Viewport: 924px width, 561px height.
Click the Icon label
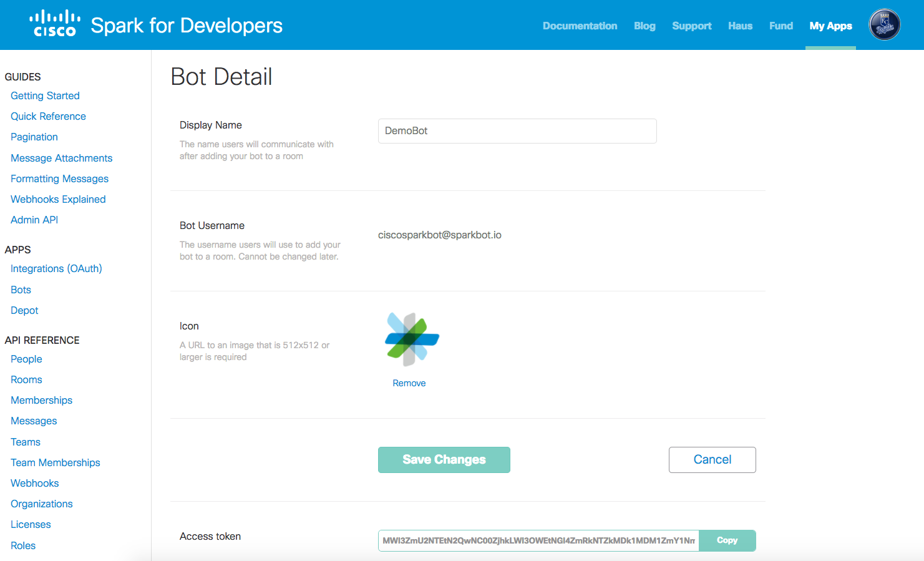pyautogui.click(x=189, y=326)
